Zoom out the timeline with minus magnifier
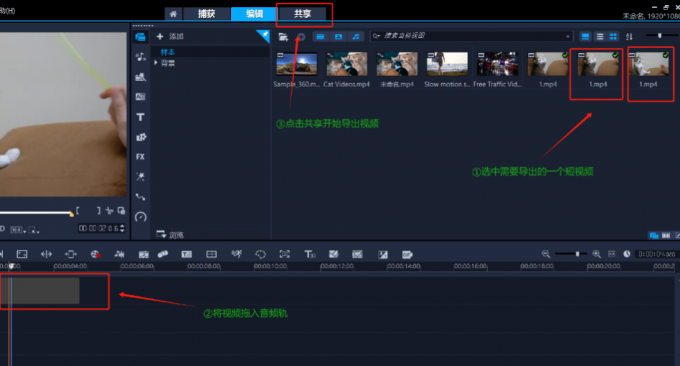 click(546, 254)
